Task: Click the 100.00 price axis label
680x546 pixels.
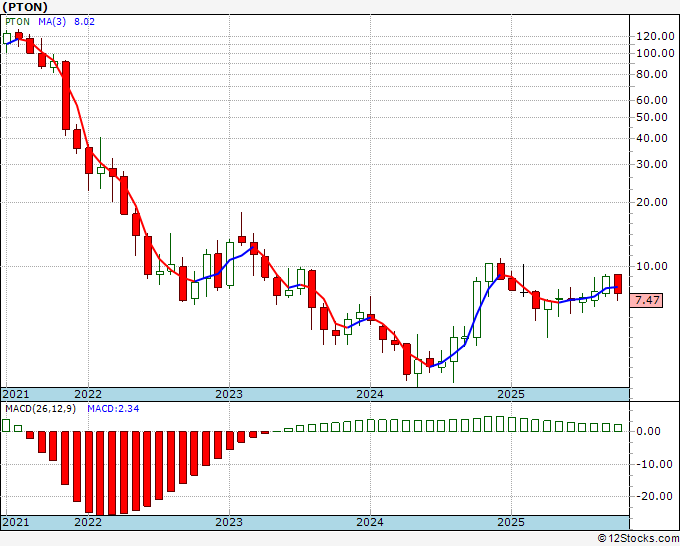Action: click(655, 53)
